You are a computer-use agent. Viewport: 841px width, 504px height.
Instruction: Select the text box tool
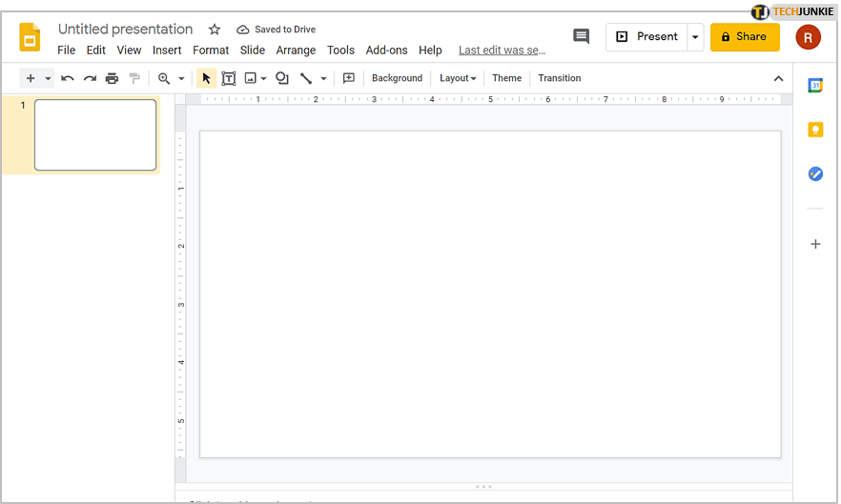click(x=229, y=78)
